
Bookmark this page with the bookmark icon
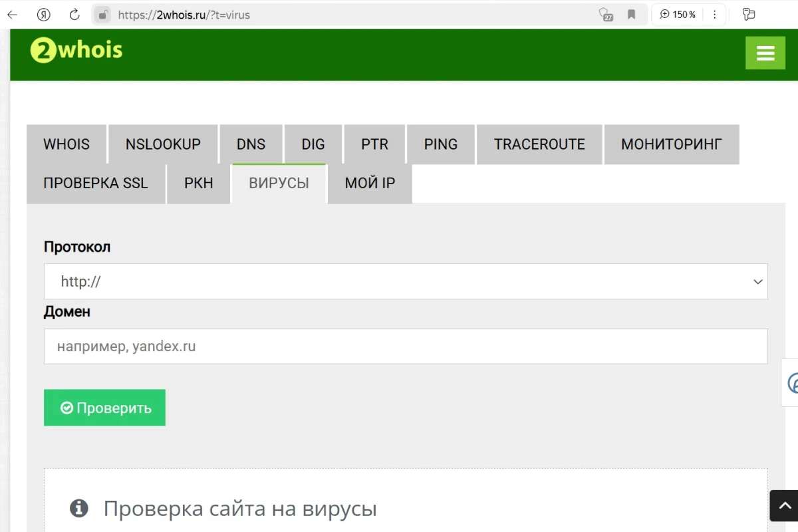(632, 15)
